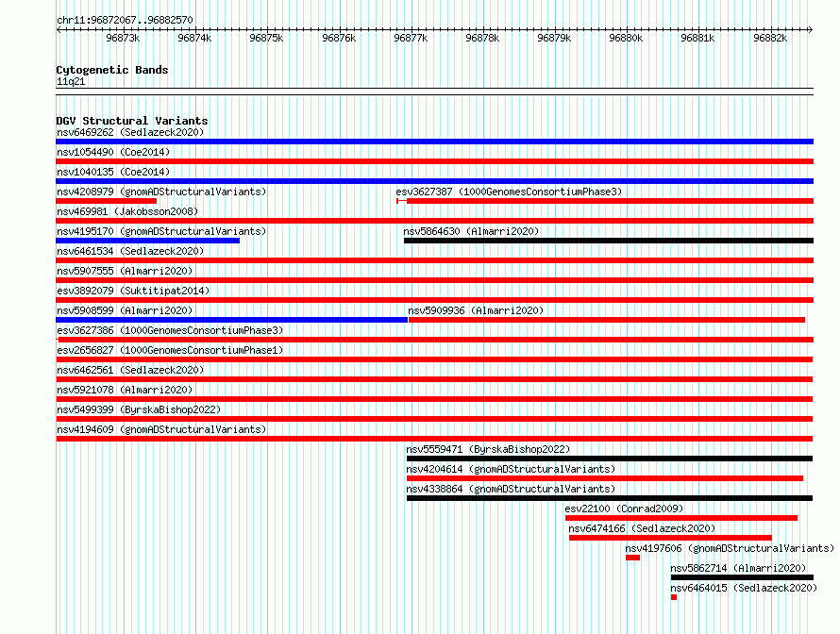
Task: Open nsv5921078 (Almarri2020) label
Action: click(125, 390)
